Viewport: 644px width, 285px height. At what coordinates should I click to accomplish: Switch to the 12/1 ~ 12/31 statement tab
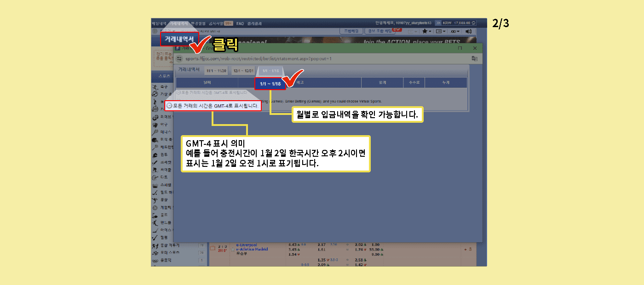(x=243, y=71)
